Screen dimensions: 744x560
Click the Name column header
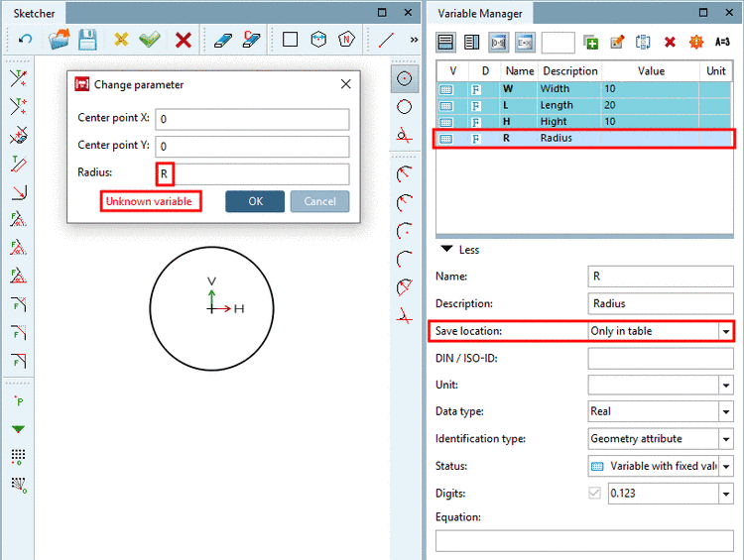tap(520, 71)
